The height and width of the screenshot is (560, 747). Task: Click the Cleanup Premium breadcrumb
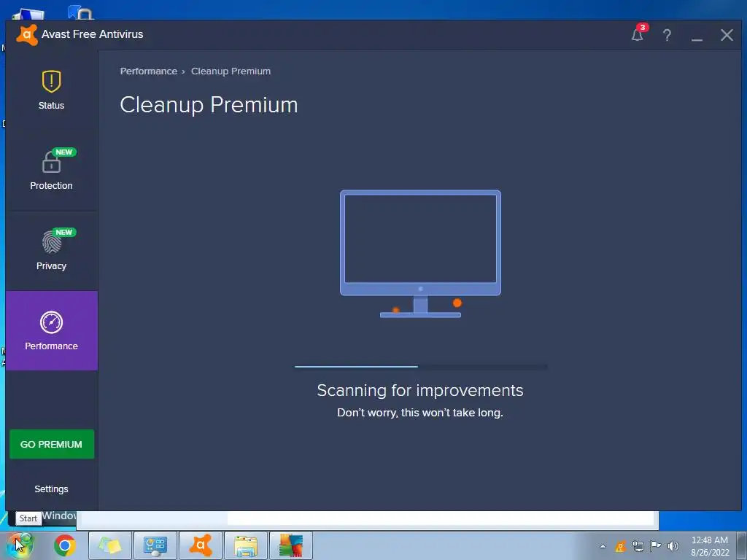point(231,71)
